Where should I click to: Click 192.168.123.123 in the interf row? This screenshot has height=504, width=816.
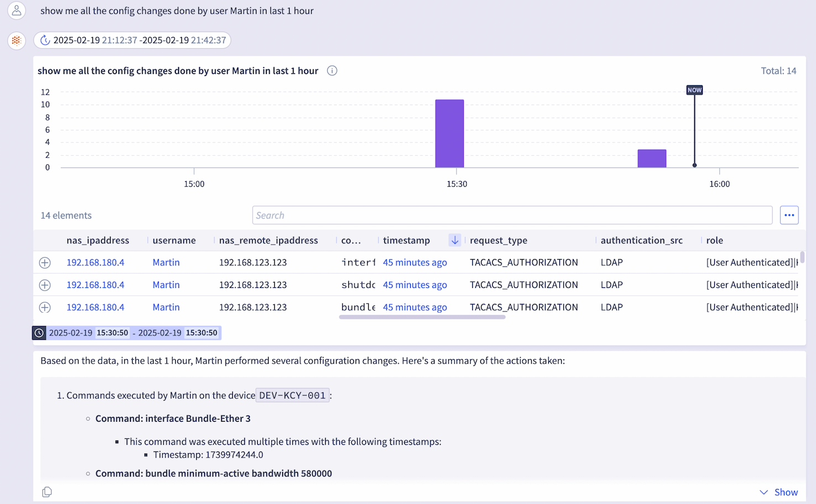253,262
